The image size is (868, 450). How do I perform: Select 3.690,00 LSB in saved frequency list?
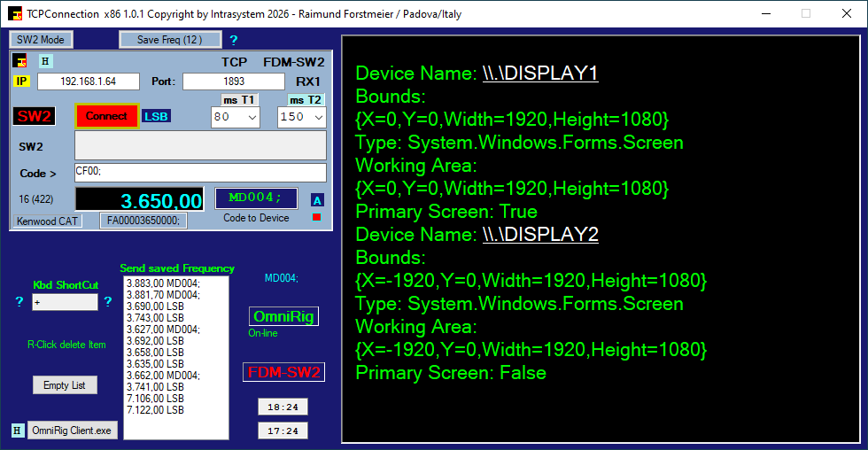click(x=156, y=306)
